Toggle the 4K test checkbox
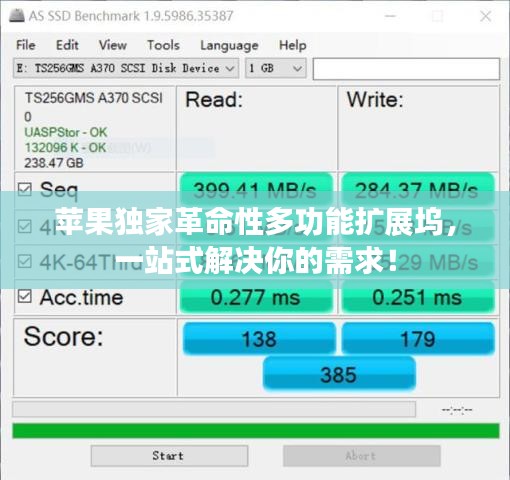 click(25, 226)
